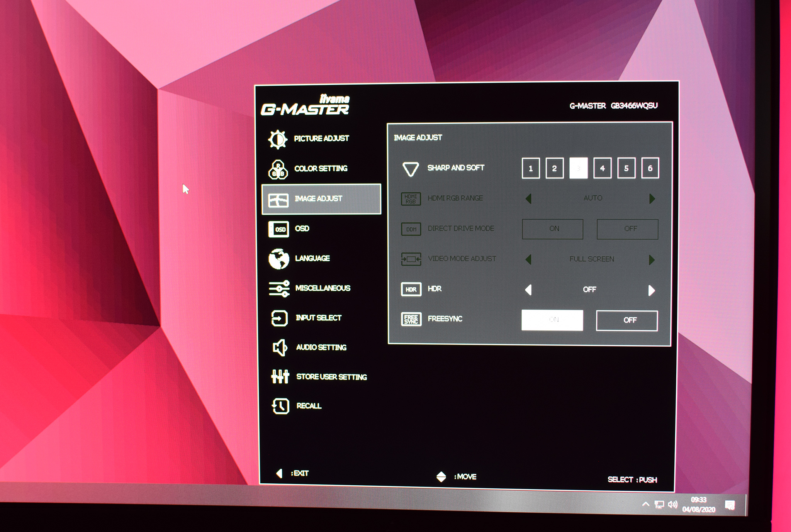Open the Windows notification center icon
Image resolution: width=791 pixels, height=532 pixels.
[x=730, y=505]
